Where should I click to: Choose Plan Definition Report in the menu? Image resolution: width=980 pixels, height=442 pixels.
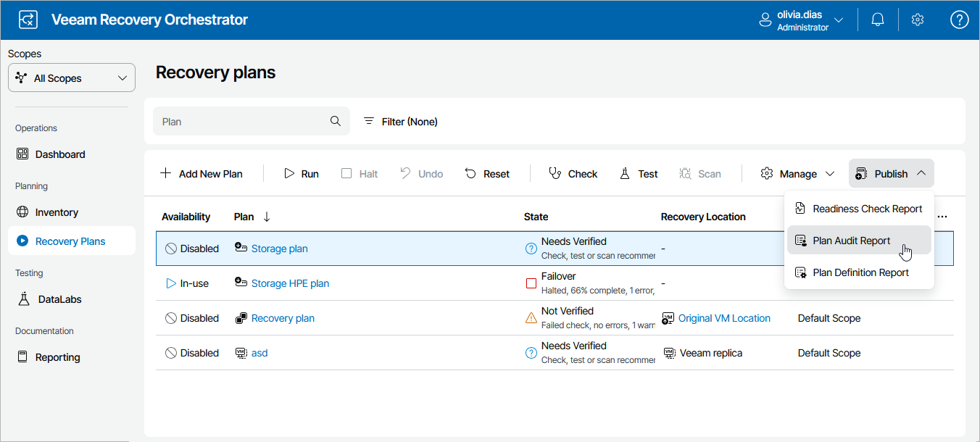click(859, 272)
